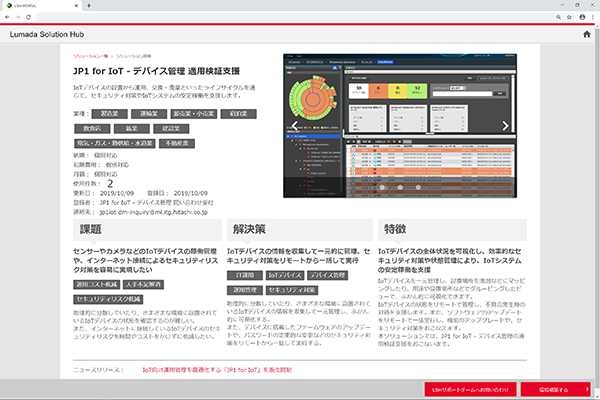Click the ソリューション一覧 breadcrumb link
600x400 pixels.
[91, 56]
